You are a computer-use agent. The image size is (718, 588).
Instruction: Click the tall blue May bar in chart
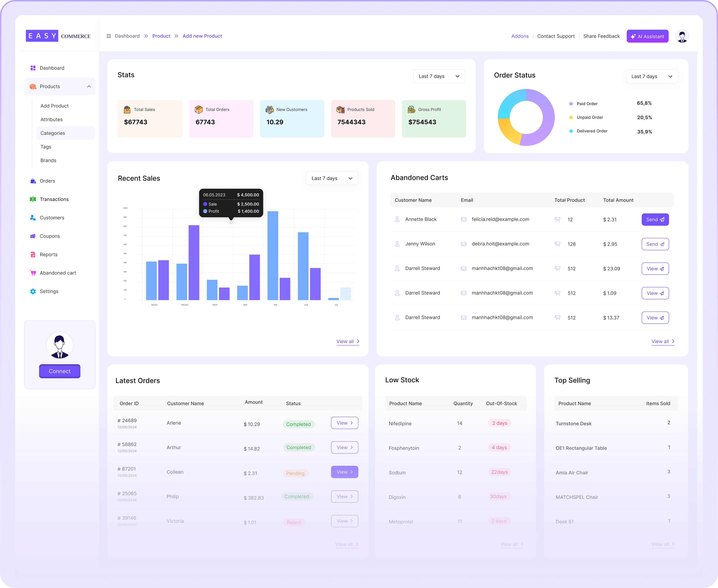pos(272,255)
